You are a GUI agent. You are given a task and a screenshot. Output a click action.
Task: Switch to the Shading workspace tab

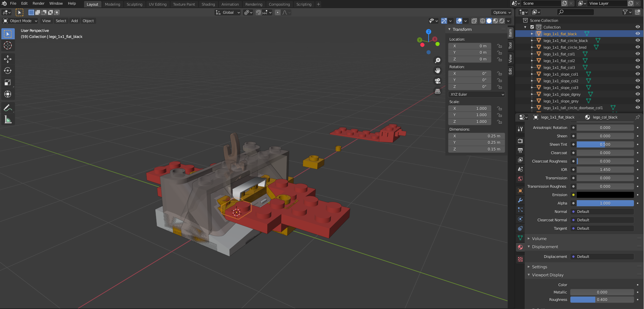point(208,4)
